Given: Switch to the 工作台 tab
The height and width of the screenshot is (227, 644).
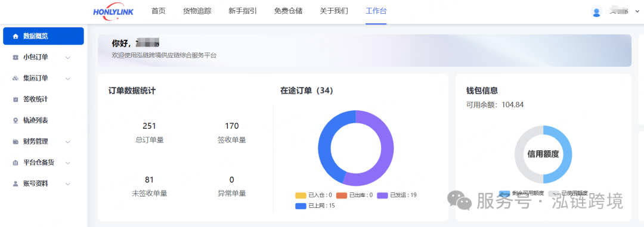Looking at the screenshot, I should (x=376, y=11).
